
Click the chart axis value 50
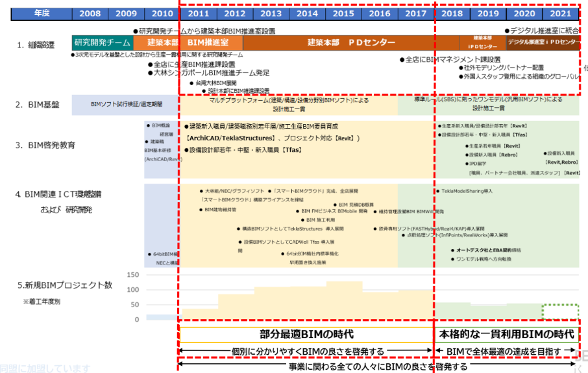pyautogui.click(x=135, y=305)
